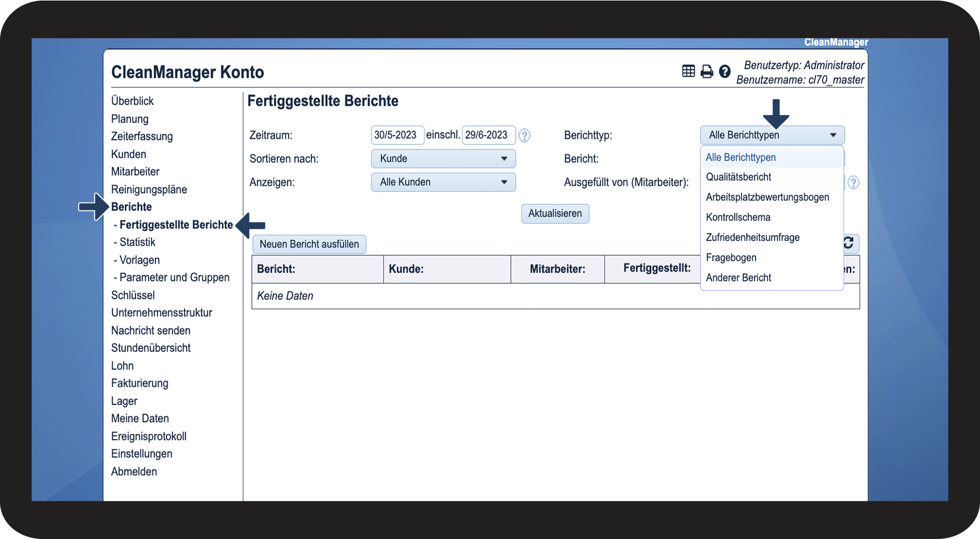
Task: Click the help icon beside Ausgefüllt von field
Action: (854, 183)
